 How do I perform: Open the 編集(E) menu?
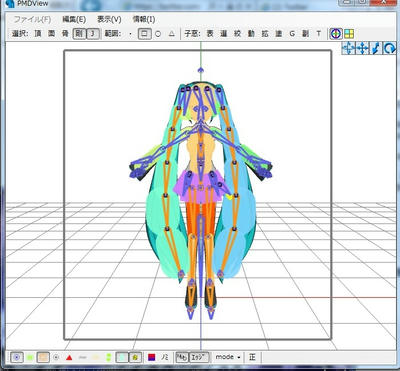click(74, 19)
